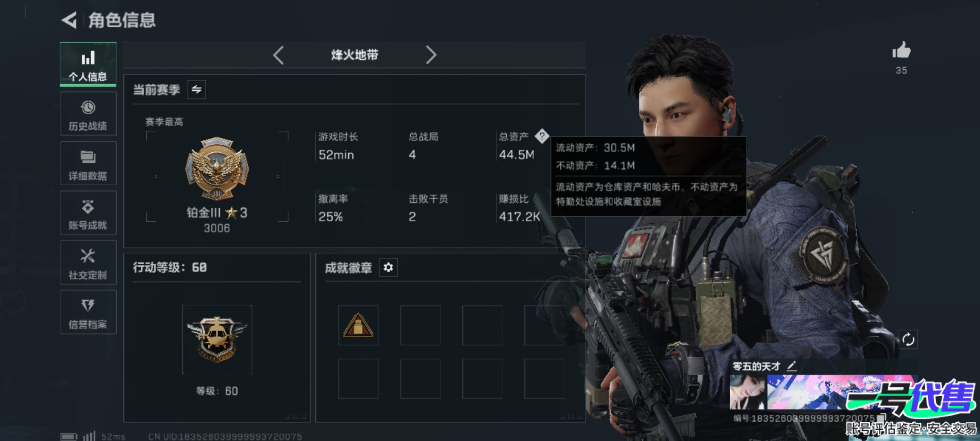The image size is (980, 441).
Task: Open the 个人信息 tab
Action: point(88,65)
